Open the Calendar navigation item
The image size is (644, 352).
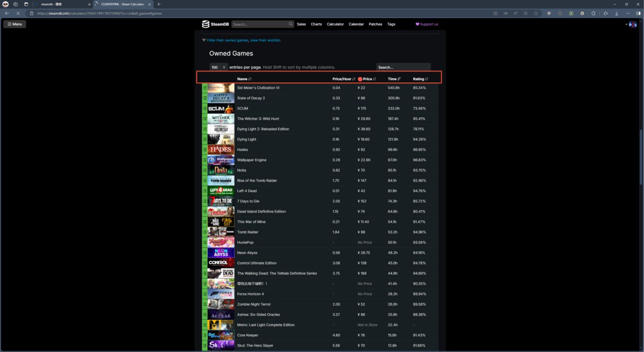(x=356, y=24)
